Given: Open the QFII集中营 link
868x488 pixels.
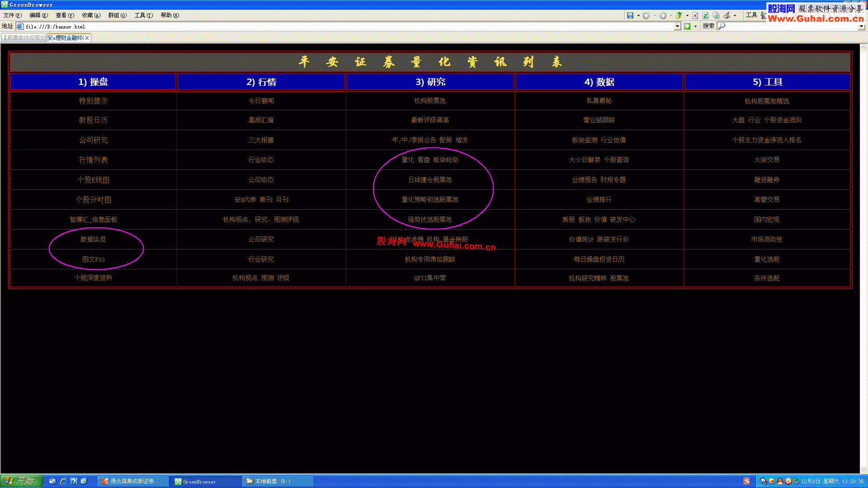Looking at the screenshot, I should tap(430, 278).
